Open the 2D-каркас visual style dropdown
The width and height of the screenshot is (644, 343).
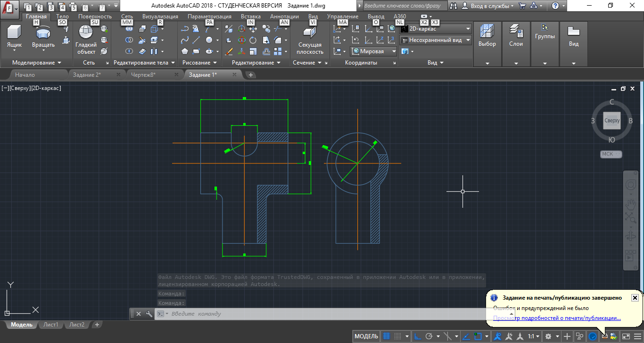(x=468, y=29)
